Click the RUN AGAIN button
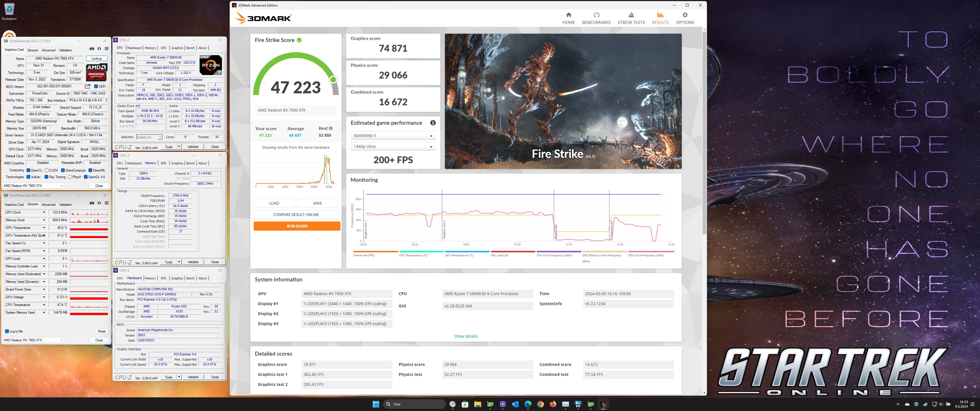 (297, 226)
